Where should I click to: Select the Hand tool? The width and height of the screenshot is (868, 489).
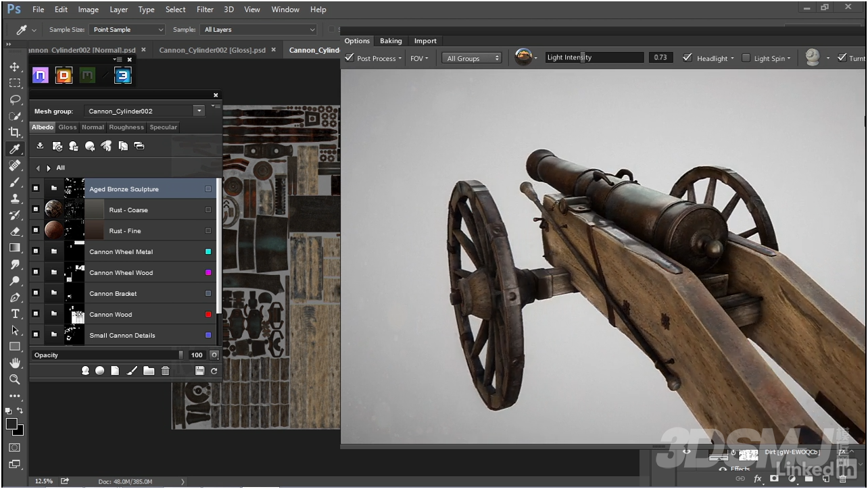(x=14, y=363)
